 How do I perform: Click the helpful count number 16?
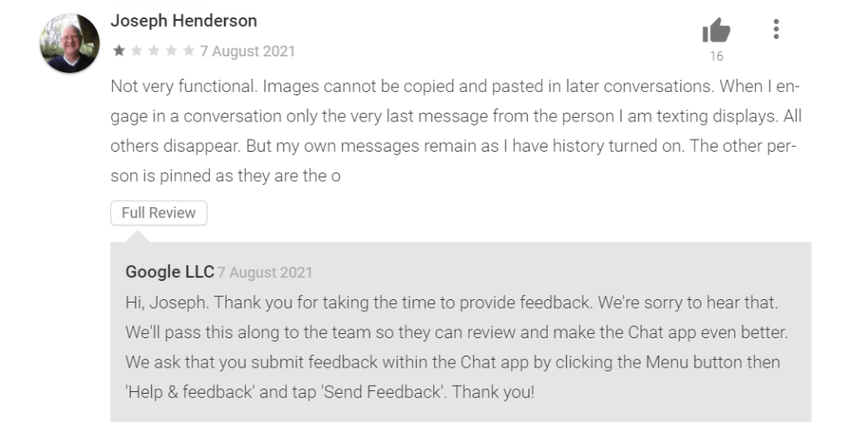click(716, 57)
